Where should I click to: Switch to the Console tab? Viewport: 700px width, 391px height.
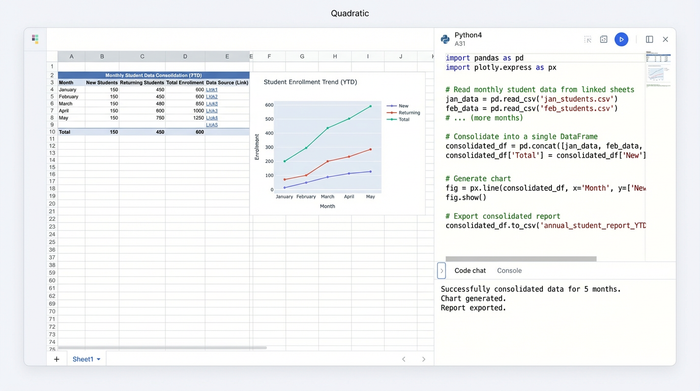[x=509, y=270]
